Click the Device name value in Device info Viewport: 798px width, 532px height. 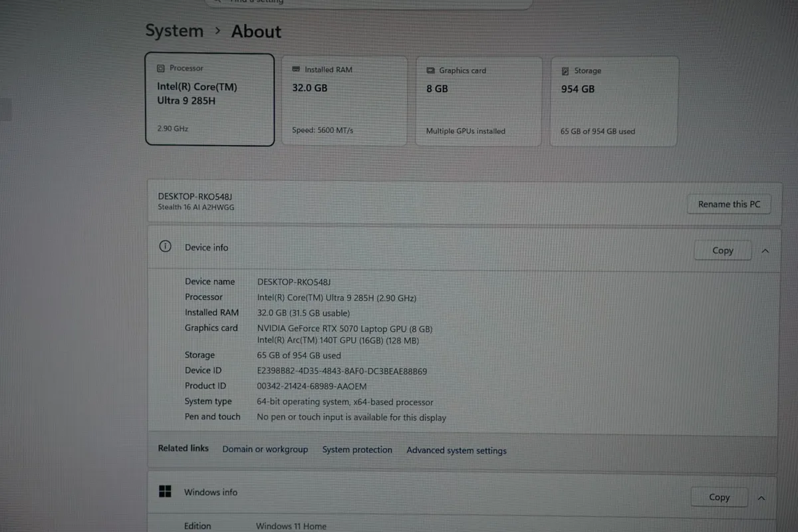pyautogui.click(x=294, y=282)
